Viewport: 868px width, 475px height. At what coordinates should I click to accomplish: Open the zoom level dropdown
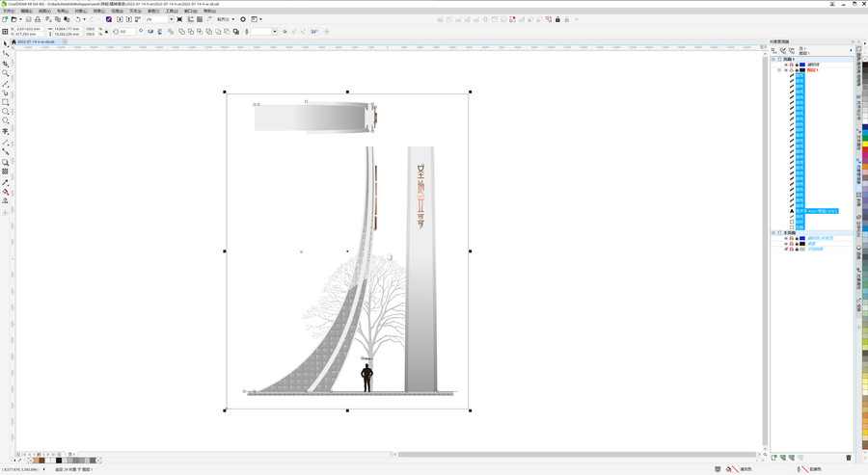pos(171,19)
